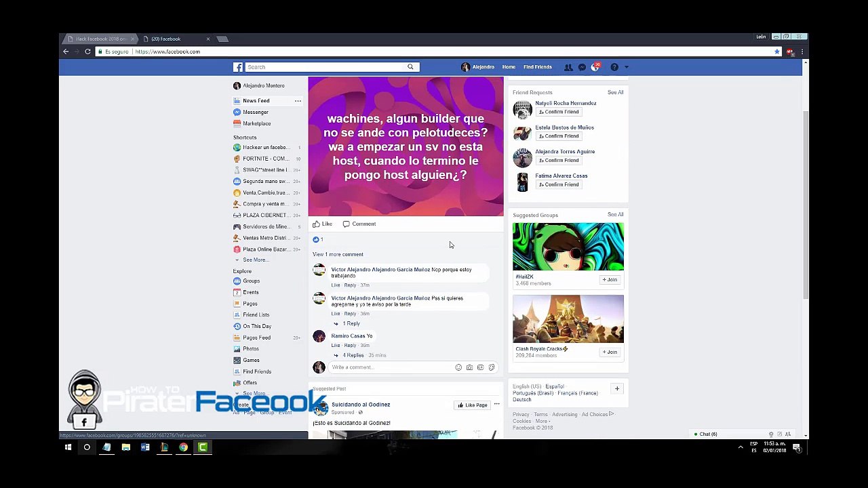
Task: Open the notifications globe icon
Action: click(x=595, y=67)
